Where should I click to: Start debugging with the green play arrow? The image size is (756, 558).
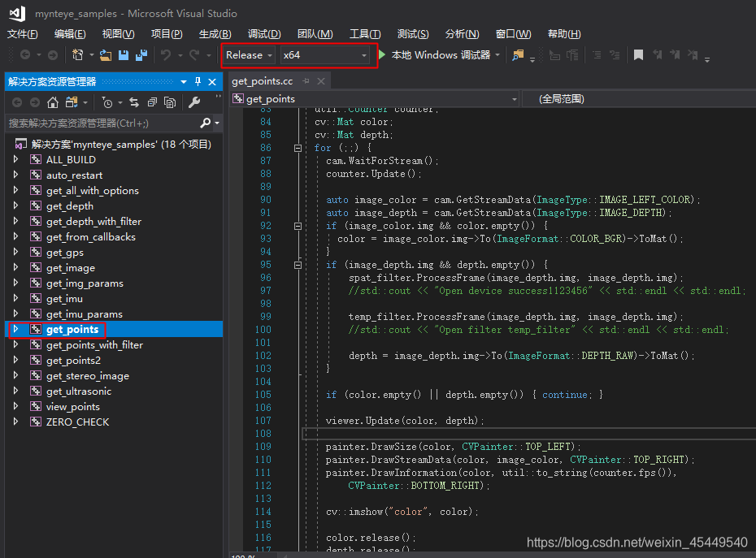pos(382,55)
